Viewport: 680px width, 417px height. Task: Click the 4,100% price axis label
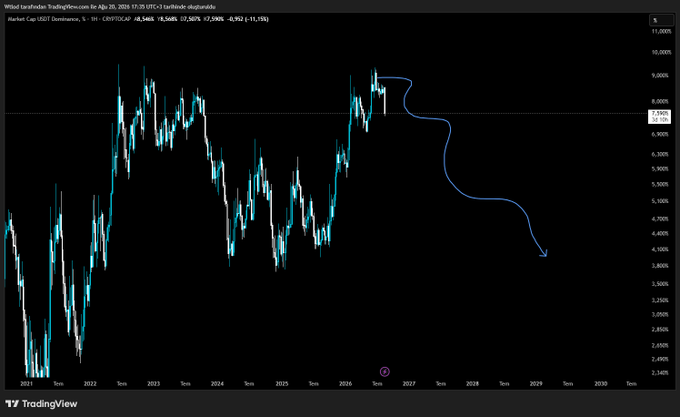(x=660, y=250)
